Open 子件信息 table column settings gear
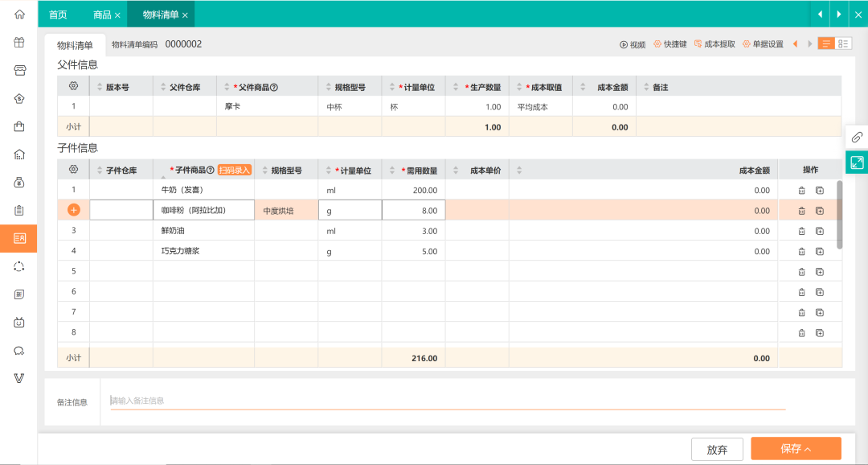 coord(74,170)
